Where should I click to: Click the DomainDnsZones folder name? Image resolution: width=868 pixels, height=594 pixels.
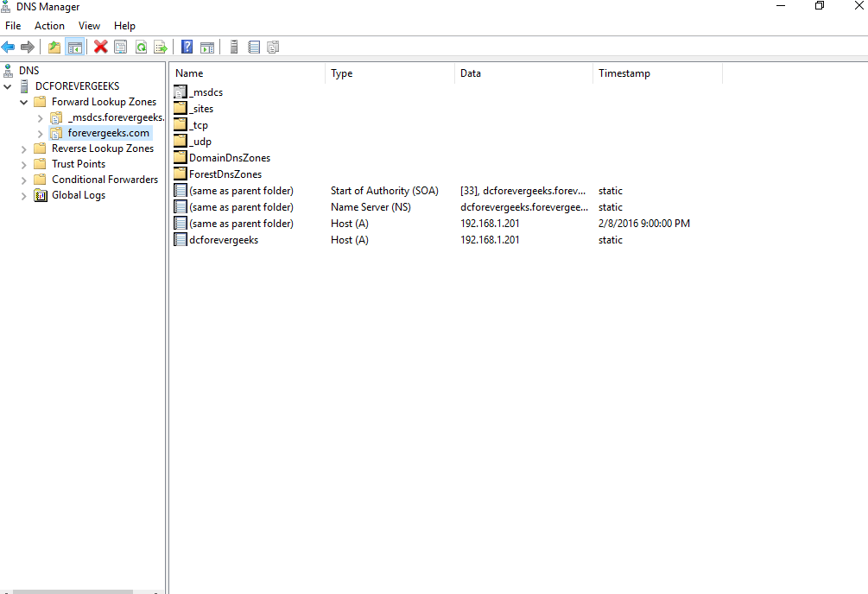click(x=230, y=158)
